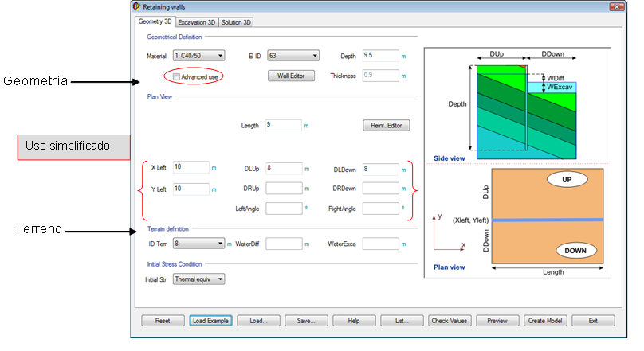Click the blue wall line in plan view
644x351 pixels.
click(548, 220)
